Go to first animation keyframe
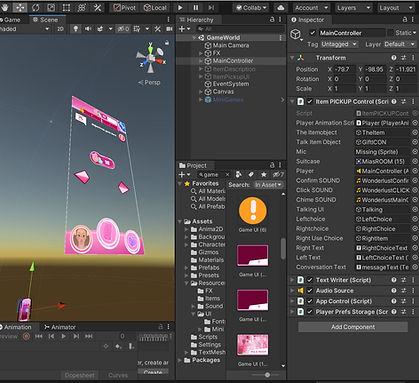419x383 pixels. (x=39, y=336)
